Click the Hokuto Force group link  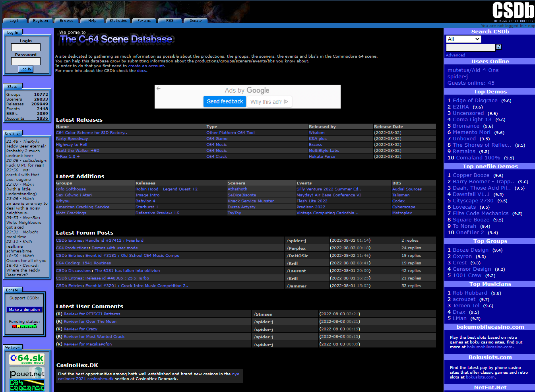click(322, 157)
